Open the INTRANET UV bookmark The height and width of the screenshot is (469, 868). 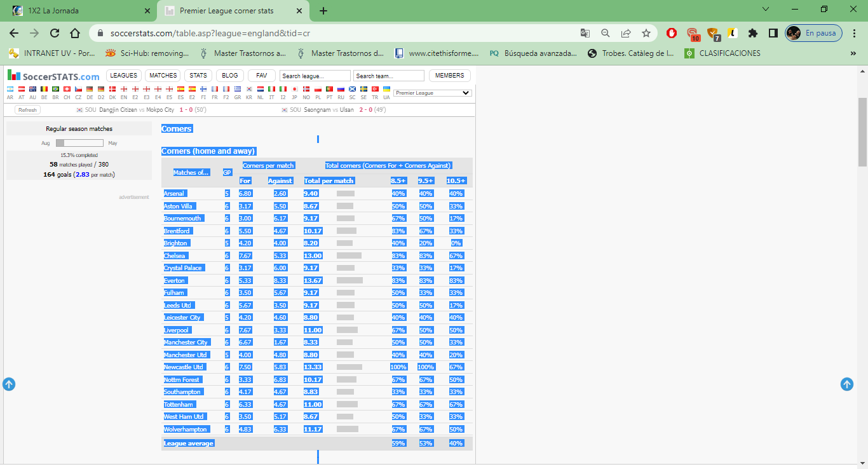coord(52,53)
